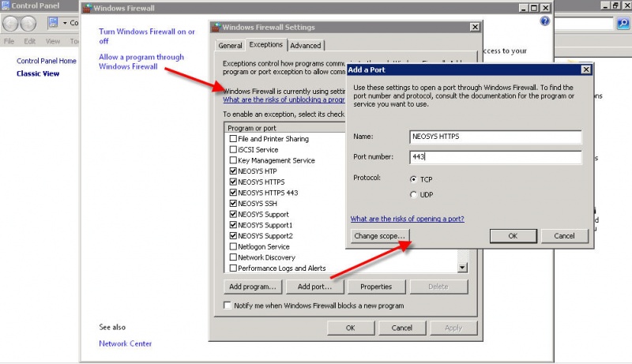
Task: Click the Change scope button
Action: (x=380, y=236)
